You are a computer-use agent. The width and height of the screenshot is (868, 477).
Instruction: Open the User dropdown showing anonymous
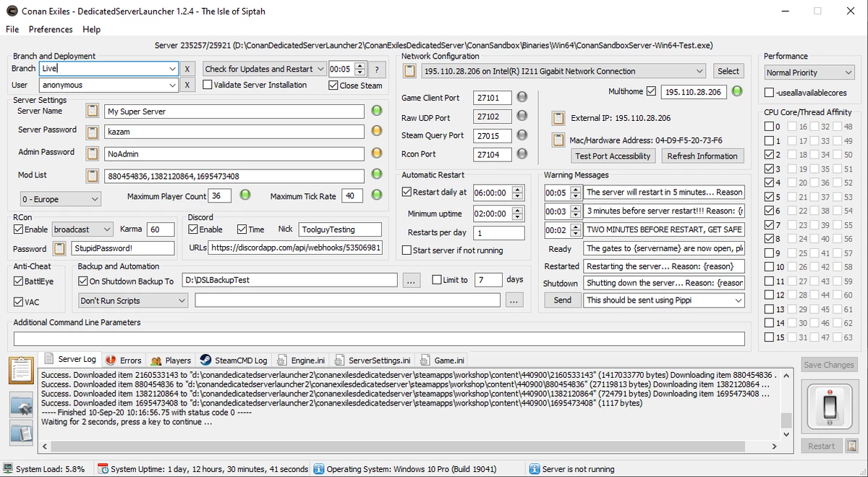point(172,85)
